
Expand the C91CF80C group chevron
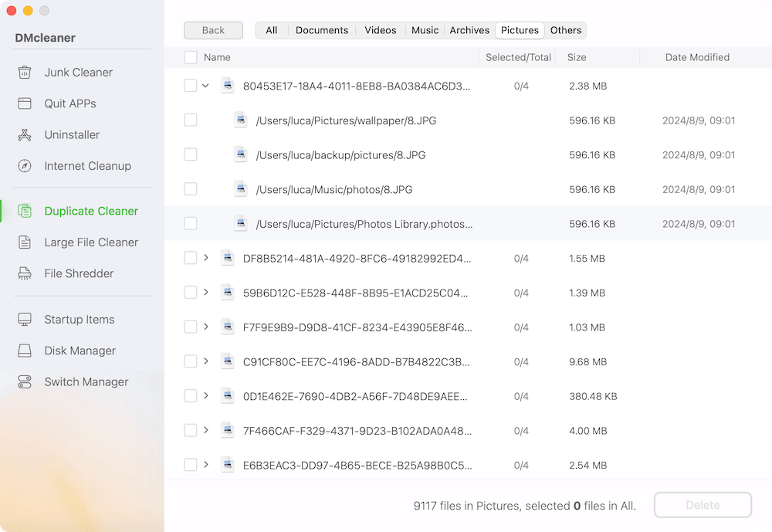tap(205, 361)
